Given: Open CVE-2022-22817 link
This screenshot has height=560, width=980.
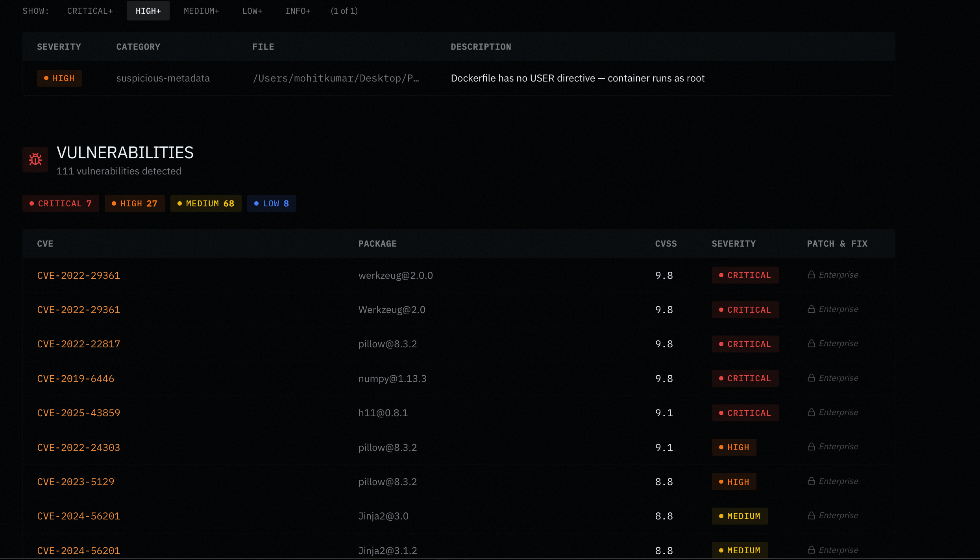Looking at the screenshot, I should [79, 344].
